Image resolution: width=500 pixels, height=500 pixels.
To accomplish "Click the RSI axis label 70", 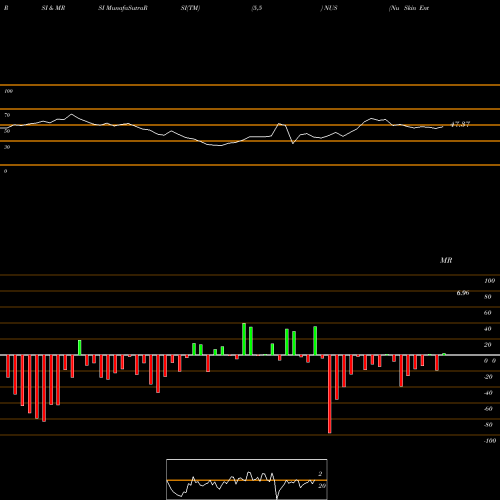I will 7,115.
